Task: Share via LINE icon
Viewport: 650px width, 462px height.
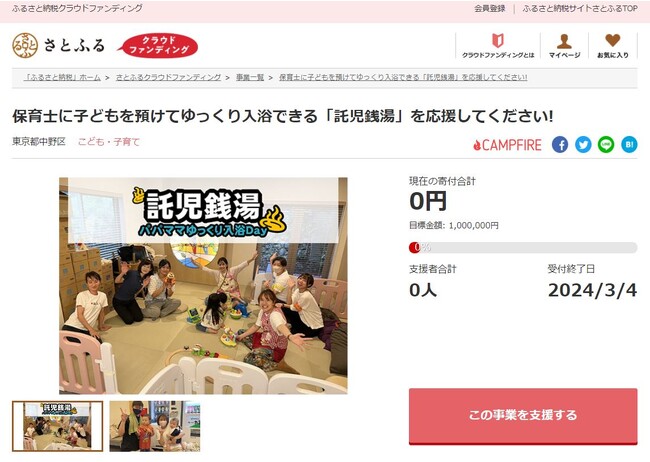Action: [606, 145]
